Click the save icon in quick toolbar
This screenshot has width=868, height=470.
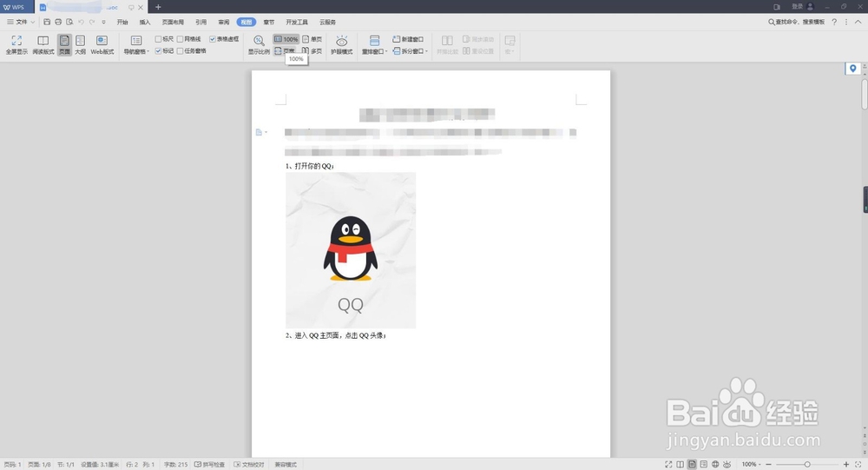click(47, 23)
